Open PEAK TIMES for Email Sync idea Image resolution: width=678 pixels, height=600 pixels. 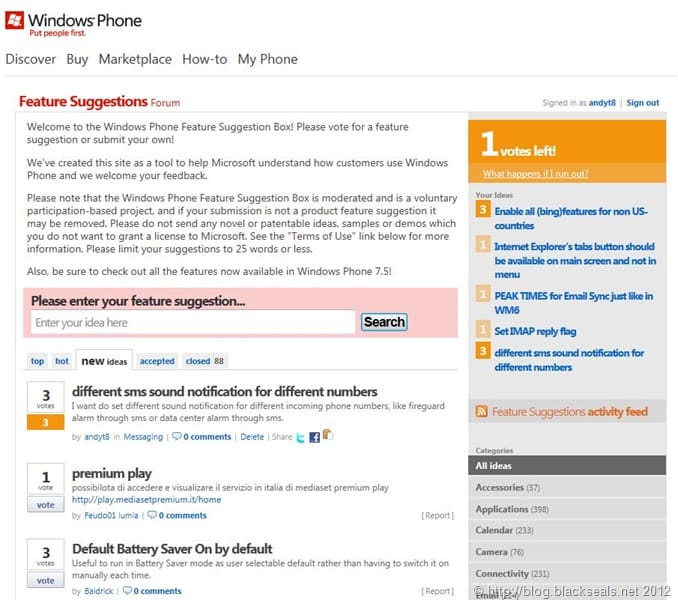point(574,303)
